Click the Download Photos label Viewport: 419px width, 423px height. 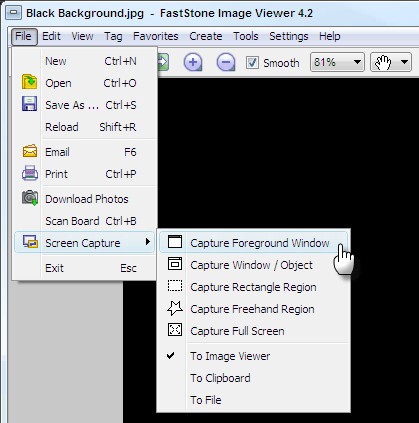tap(87, 199)
